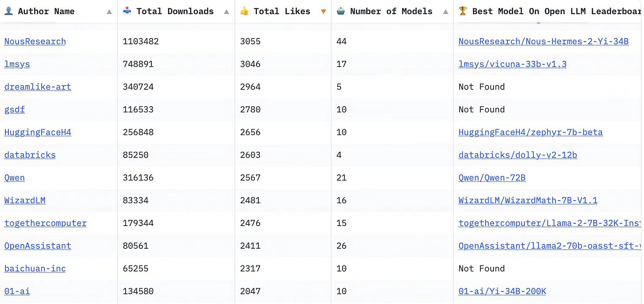Open the HuggingFaceH4 author link

(x=38, y=132)
